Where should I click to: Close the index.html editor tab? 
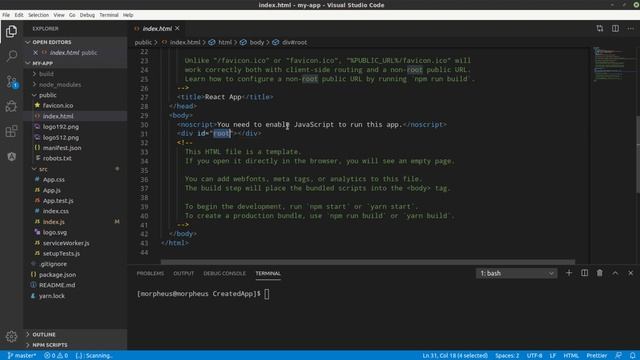177,28
